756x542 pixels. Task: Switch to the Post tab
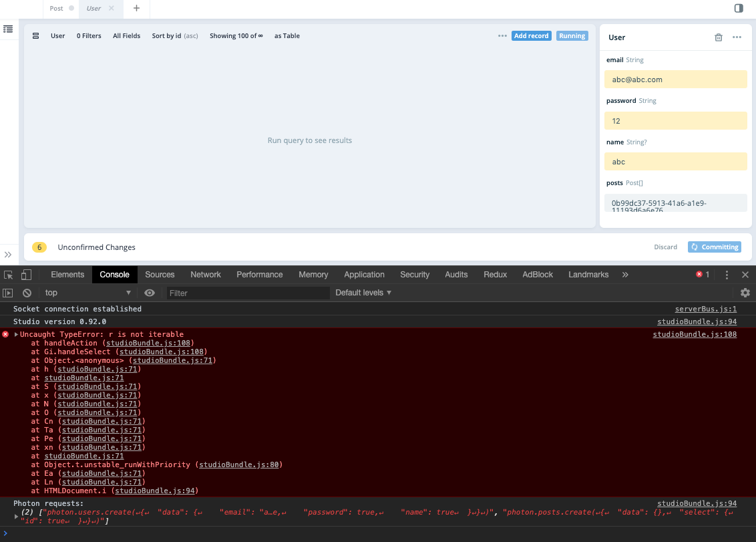coord(56,9)
